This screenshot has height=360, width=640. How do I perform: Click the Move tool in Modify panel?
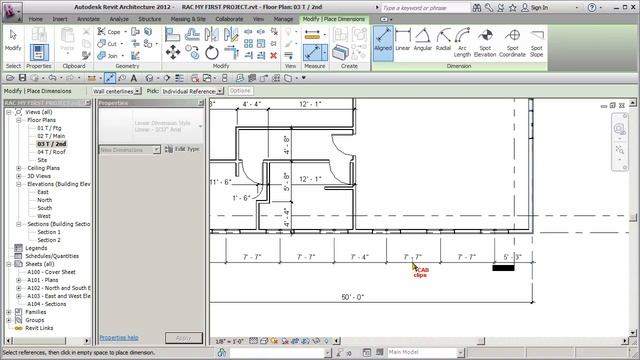coord(173,53)
